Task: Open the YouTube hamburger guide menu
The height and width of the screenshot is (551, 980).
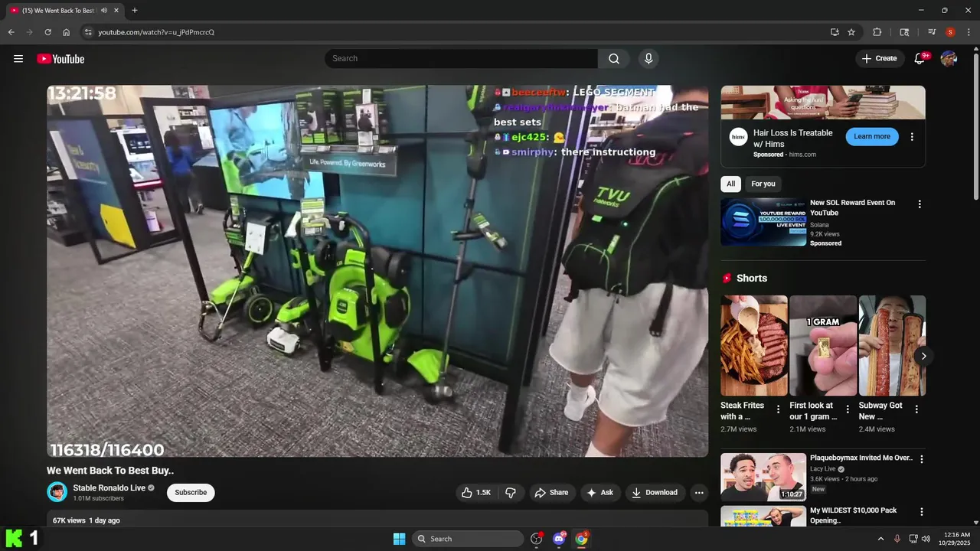Action: [x=18, y=59]
